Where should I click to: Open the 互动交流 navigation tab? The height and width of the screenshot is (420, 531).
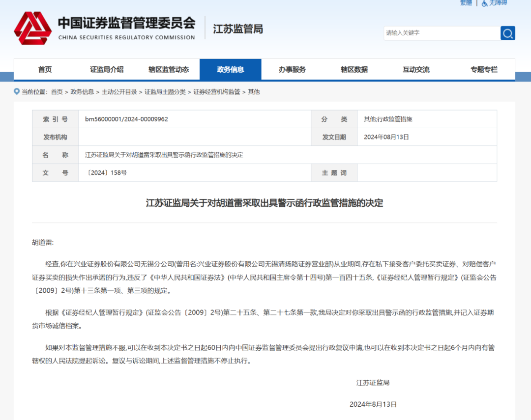(416, 70)
